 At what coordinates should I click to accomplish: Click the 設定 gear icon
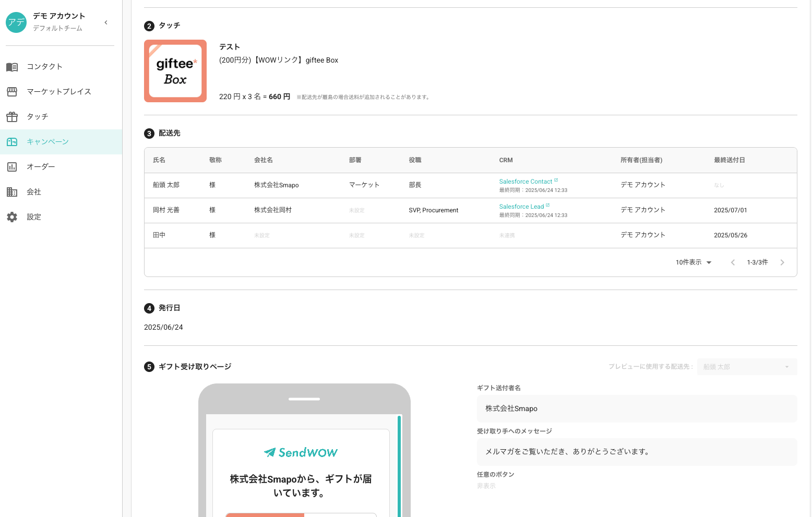tap(12, 217)
